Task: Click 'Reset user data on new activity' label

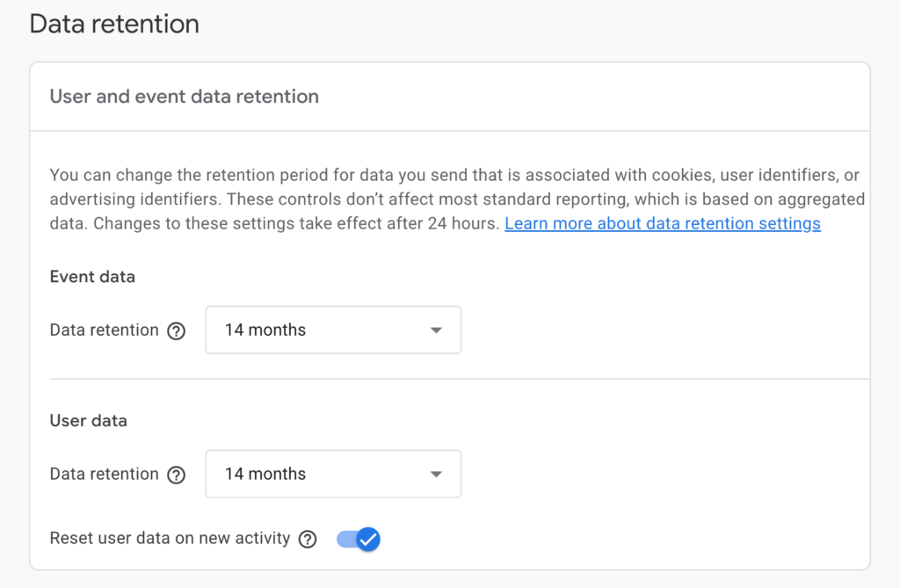Action: pyautogui.click(x=170, y=538)
